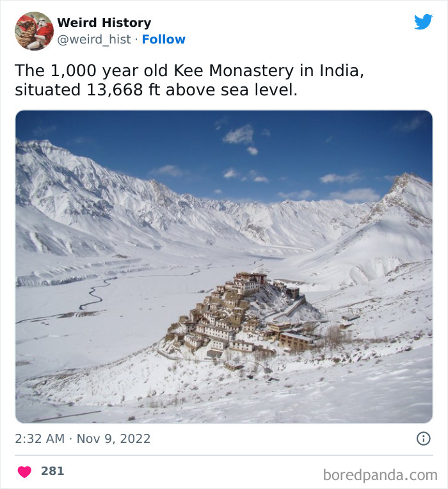View the 281 likes count
This screenshot has height=489, width=448.
(52, 471)
